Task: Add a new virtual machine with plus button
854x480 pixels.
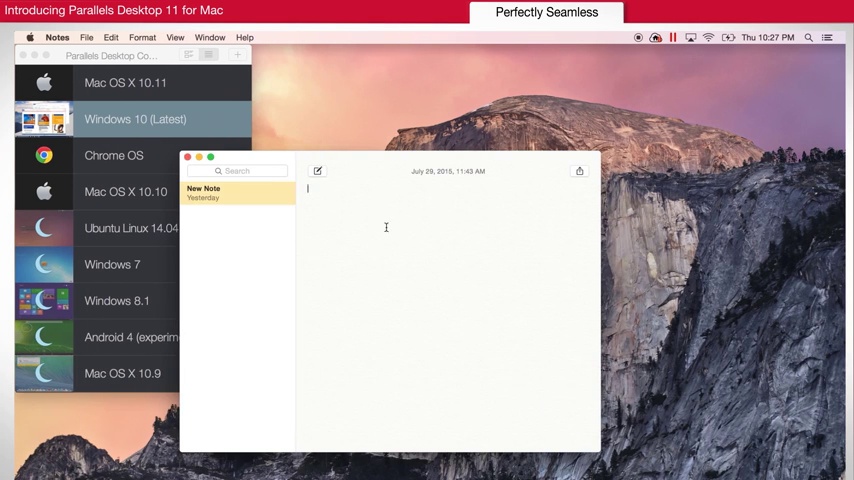Action: (x=237, y=54)
